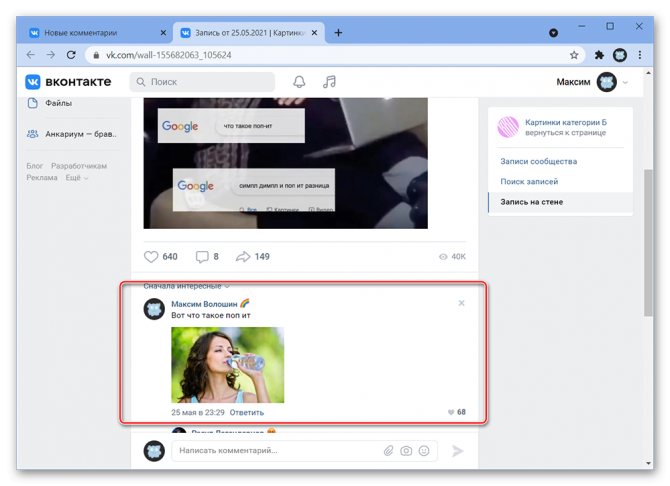This screenshot has width=670, height=486.
Task: Share the post with 149 reposts
Action: 243,256
